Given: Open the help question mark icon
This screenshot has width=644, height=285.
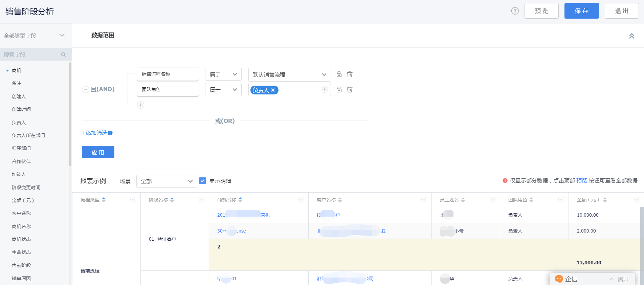Looking at the screenshot, I should pyautogui.click(x=515, y=11).
